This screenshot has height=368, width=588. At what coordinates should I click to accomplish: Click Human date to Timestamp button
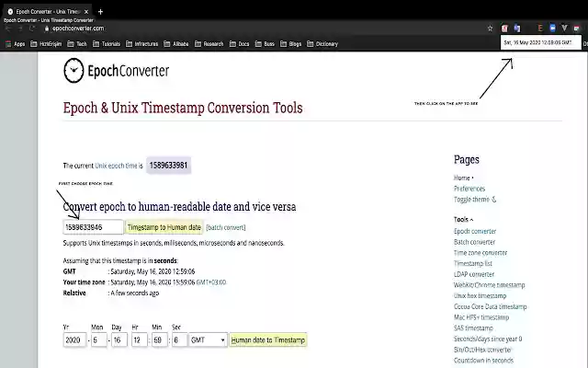[268, 340]
